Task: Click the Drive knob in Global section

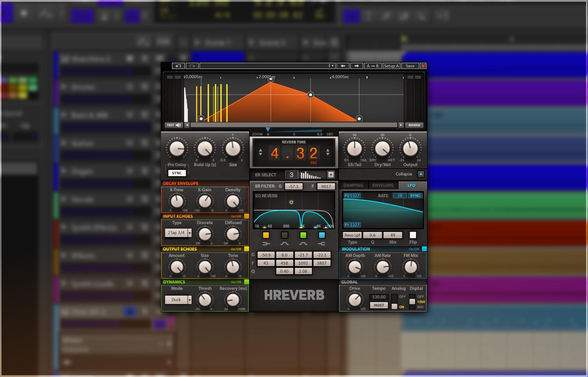Action: point(355,300)
